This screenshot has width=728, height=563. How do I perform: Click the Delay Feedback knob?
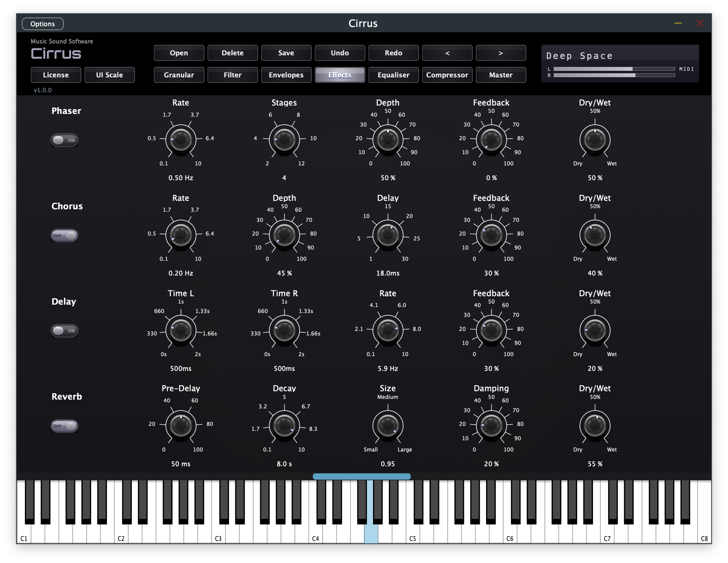(x=491, y=330)
